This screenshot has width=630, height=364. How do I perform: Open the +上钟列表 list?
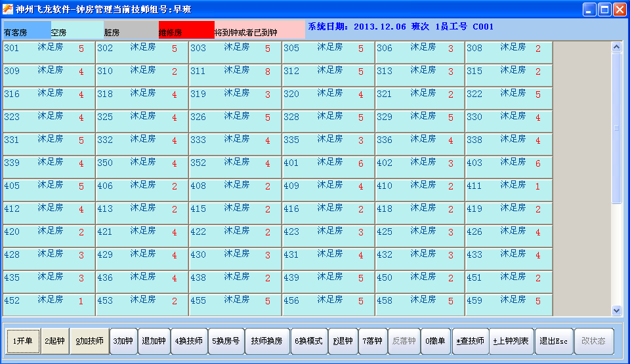click(x=511, y=341)
